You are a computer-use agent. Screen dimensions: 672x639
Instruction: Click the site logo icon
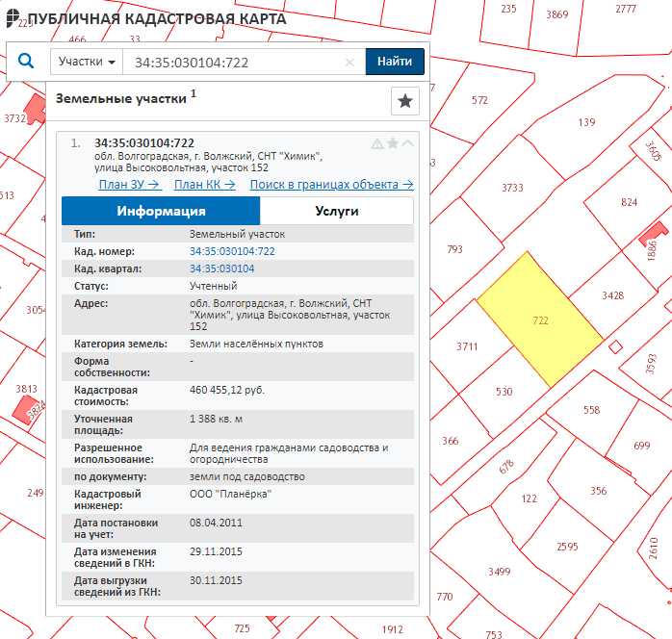(x=13, y=18)
